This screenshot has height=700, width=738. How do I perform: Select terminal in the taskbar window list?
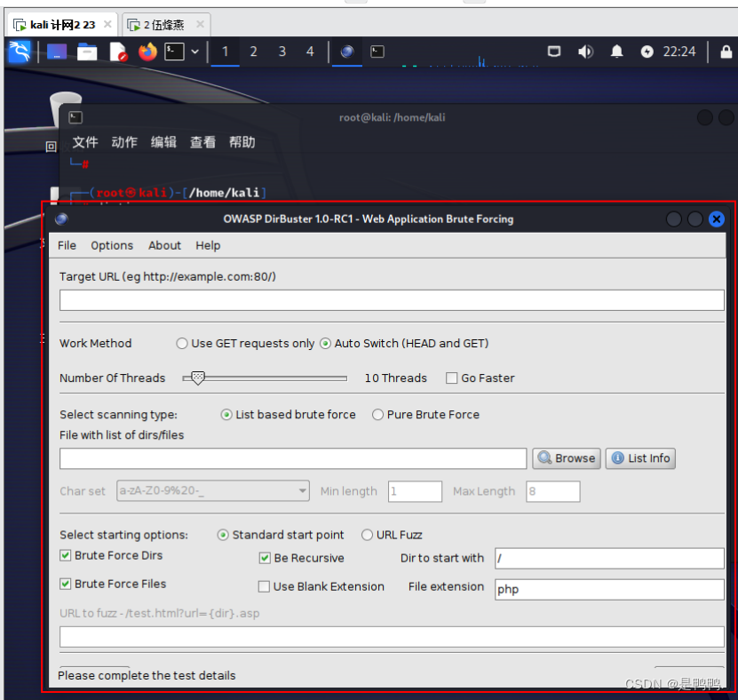(377, 52)
